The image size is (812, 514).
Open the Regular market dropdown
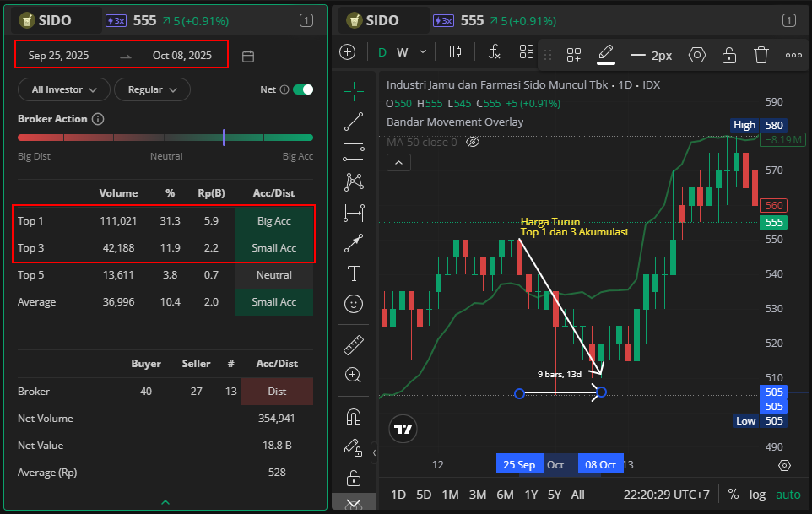tap(152, 89)
